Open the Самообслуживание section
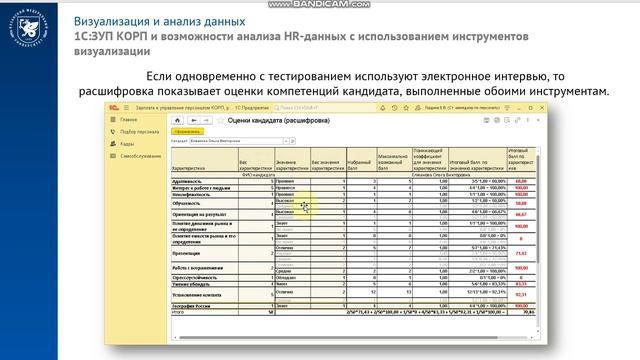 (140, 156)
